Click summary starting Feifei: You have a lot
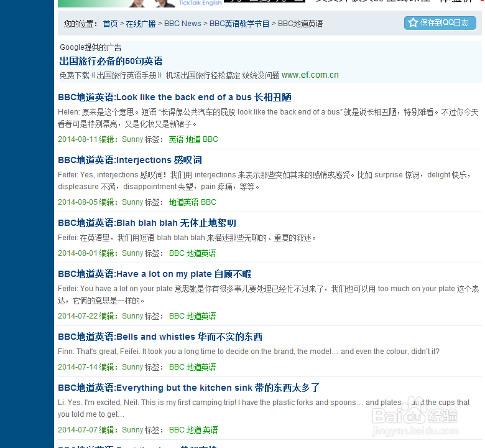The height and width of the screenshot is (448, 485). [x=268, y=295]
